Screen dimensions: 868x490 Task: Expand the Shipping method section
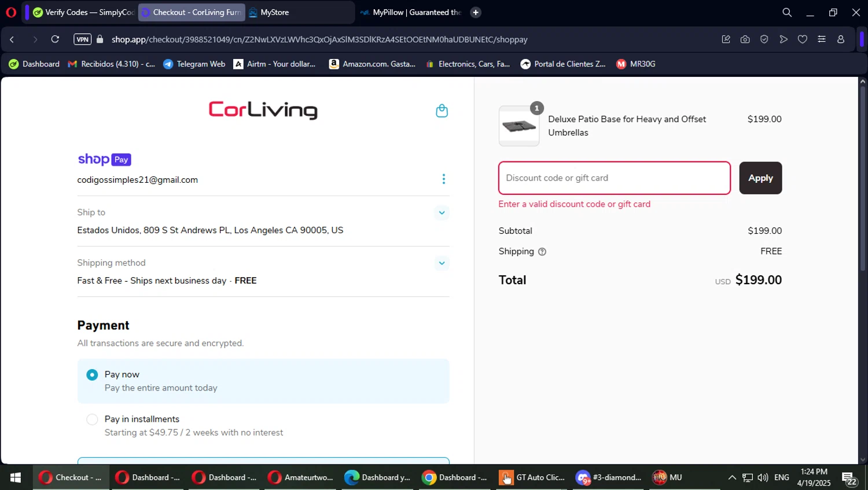point(442,263)
